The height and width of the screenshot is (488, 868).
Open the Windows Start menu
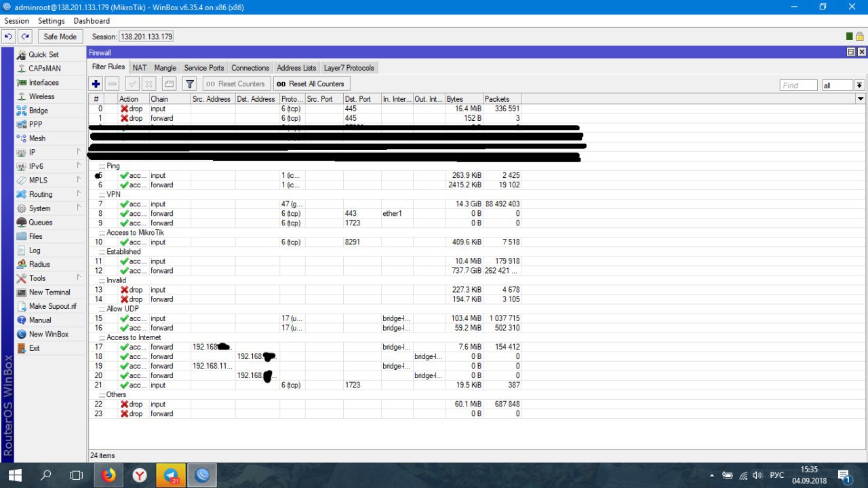pyautogui.click(x=15, y=476)
